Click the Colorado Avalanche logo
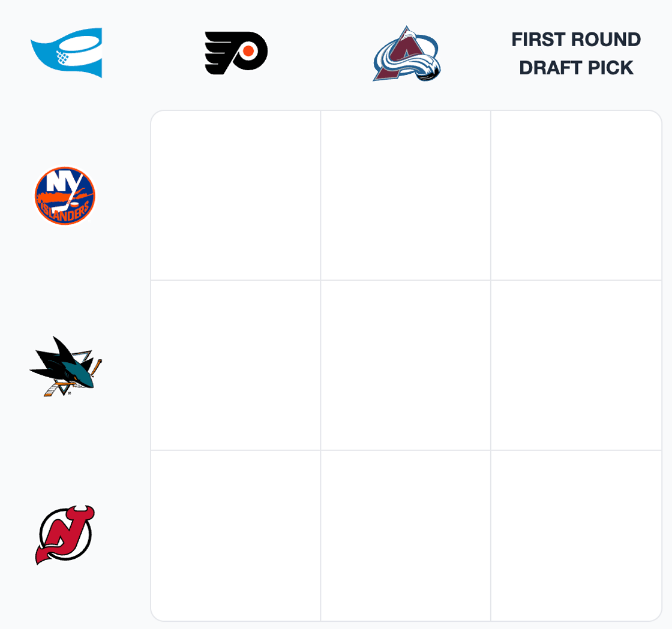Screen dimensions: 672x629 pyautogui.click(x=407, y=53)
